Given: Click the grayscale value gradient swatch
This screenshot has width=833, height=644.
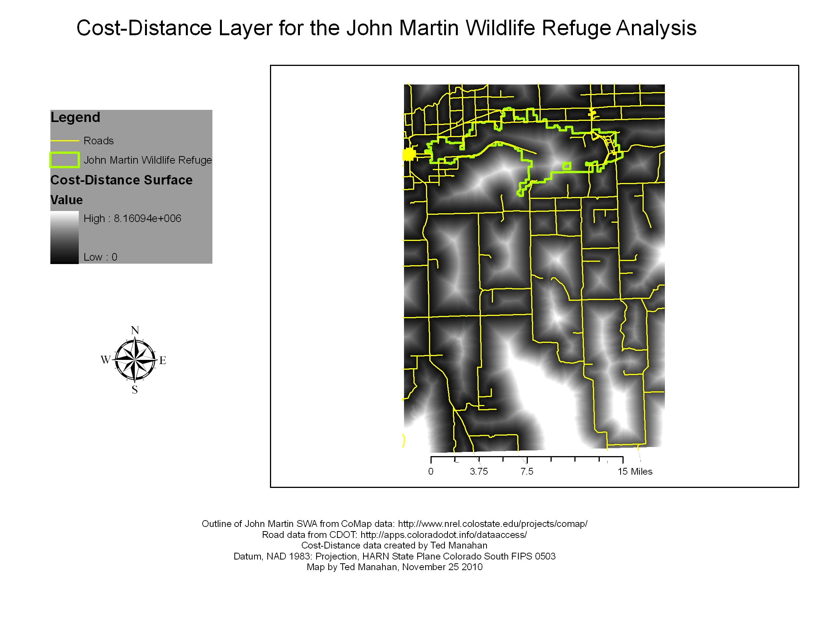Looking at the screenshot, I should coord(65,237).
